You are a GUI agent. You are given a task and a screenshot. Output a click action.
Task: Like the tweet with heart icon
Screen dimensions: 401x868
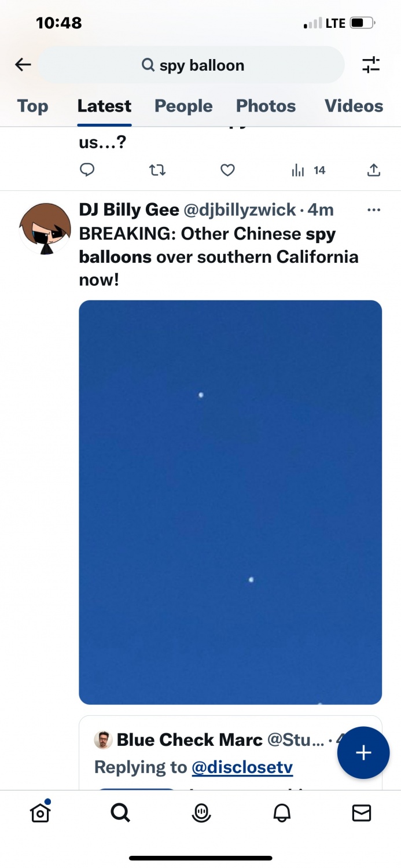[228, 170]
